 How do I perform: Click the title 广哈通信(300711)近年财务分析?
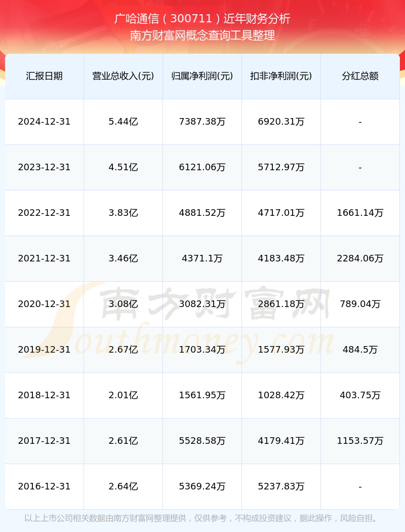coord(202,19)
